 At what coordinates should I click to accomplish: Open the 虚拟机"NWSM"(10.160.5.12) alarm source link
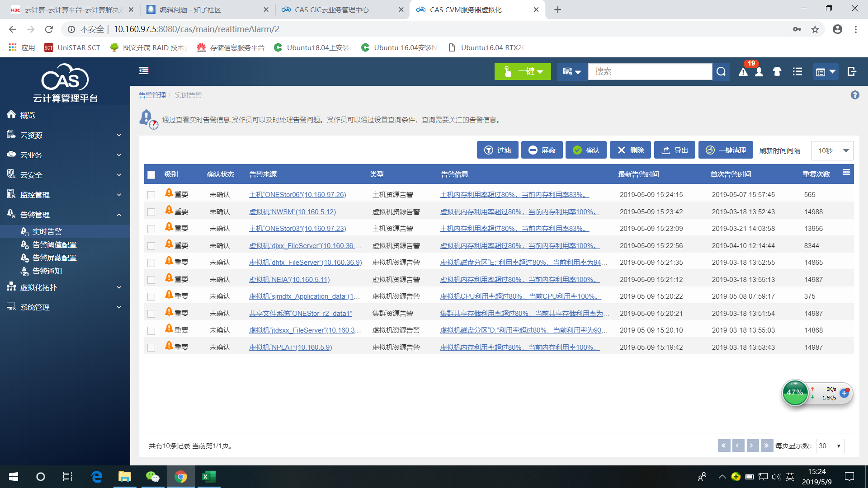pyautogui.click(x=292, y=211)
